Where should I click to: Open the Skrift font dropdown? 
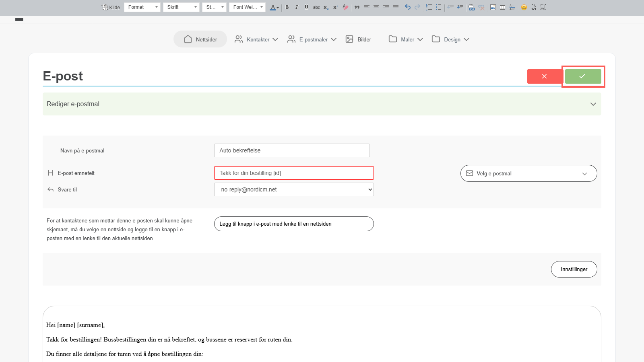181,7
